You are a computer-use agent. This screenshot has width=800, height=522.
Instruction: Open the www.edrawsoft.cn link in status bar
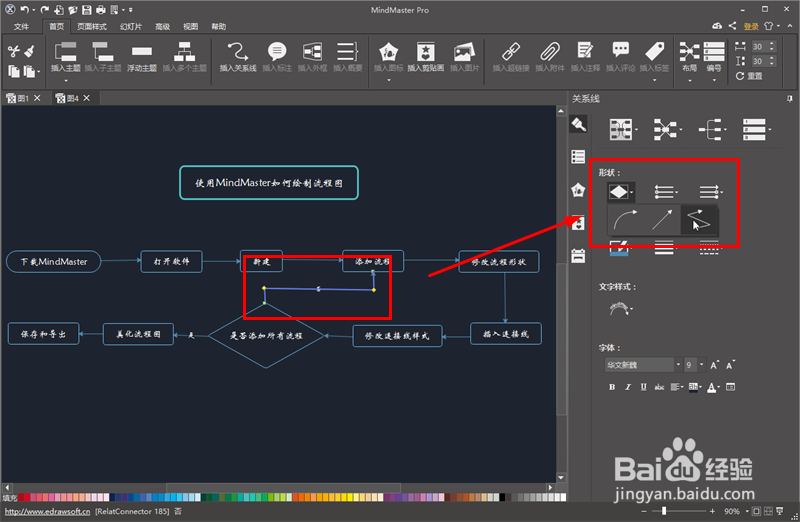[x=47, y=511]
